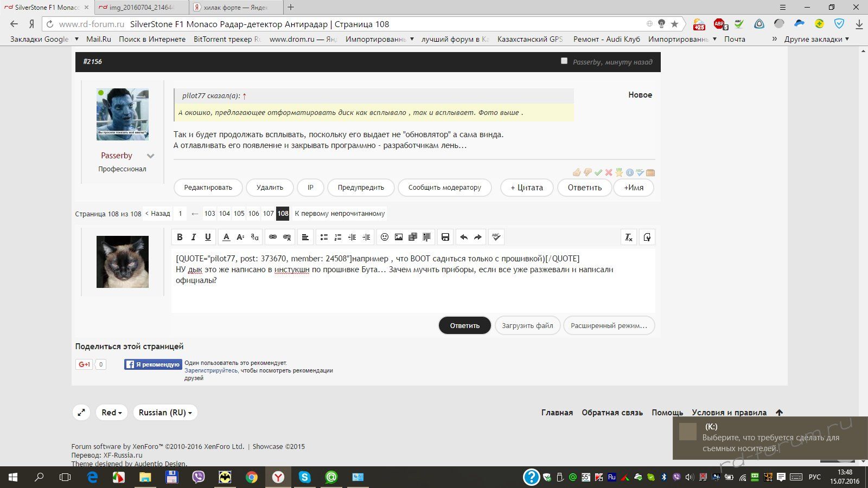Toggle bold formatting in the editor

click(x=180, y=237)
